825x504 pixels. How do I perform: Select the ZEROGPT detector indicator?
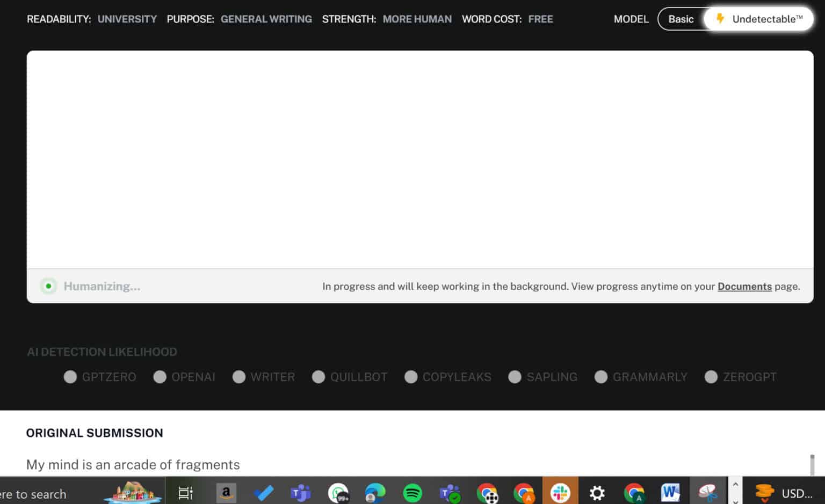[711, 377]
